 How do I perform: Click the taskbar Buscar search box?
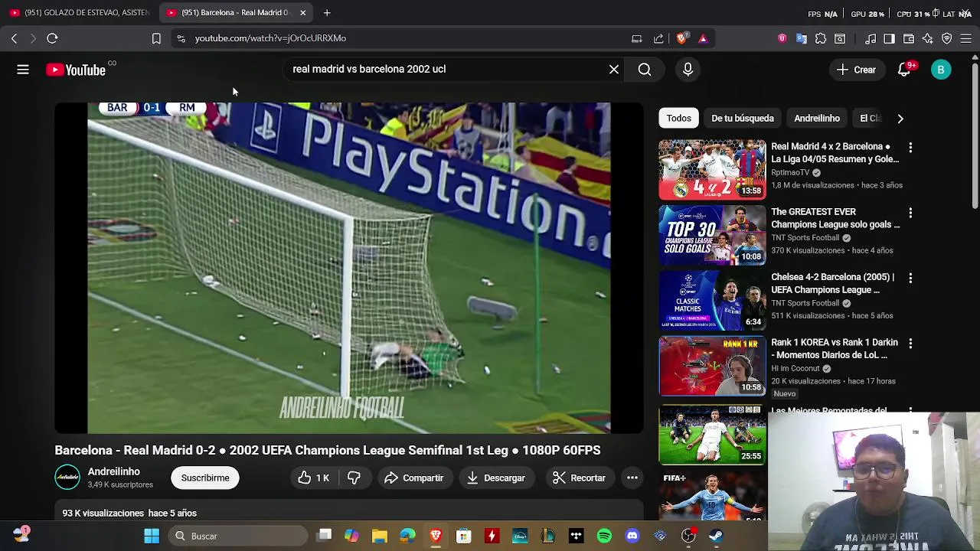237,536
